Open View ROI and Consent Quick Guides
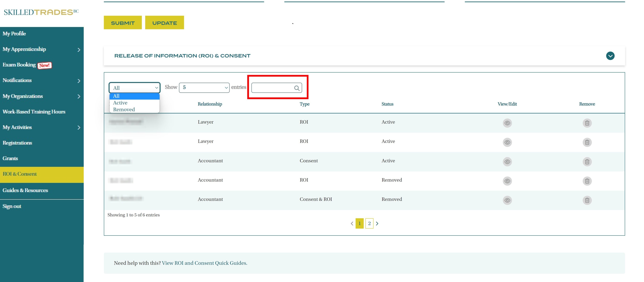The image size is (644, 282). pyautogui.click(x=204, y=263)
